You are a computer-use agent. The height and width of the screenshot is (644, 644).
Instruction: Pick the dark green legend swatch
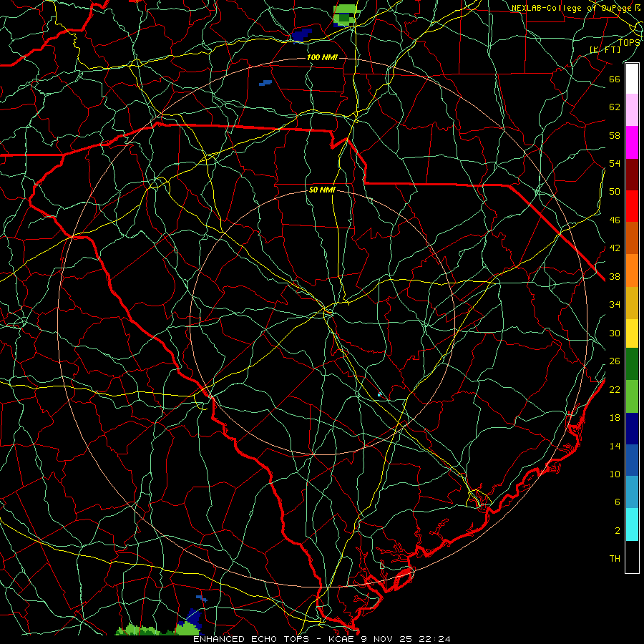632,364
